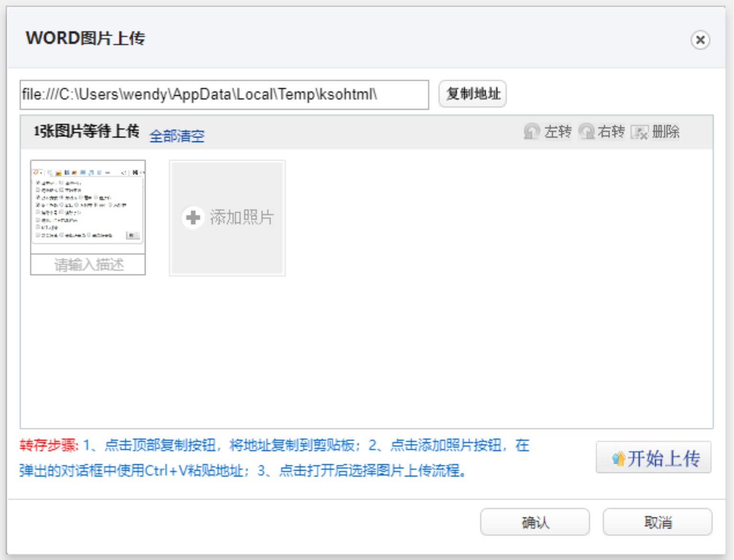Viewport: 734px width, 560px height.
Task: Click the 复制地址 button
Action: pyautogui.click(x=473, y=94)
